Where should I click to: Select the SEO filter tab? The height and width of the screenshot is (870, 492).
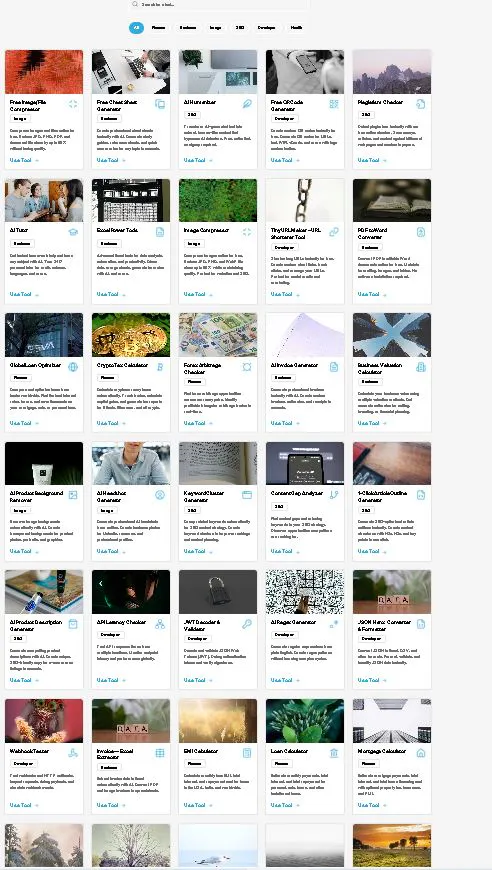tap(240, 28)
